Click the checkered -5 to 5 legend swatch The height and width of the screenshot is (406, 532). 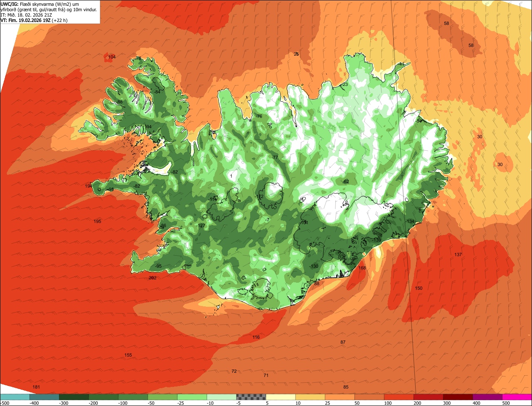coord(251,397)
